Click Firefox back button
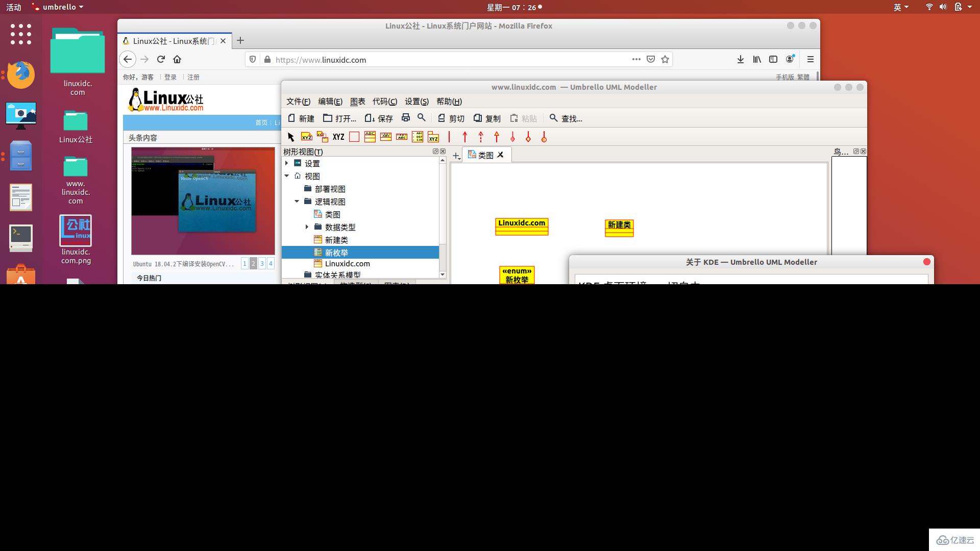The image size is (980, 551). pyautogui.click(x=128, y=59)
